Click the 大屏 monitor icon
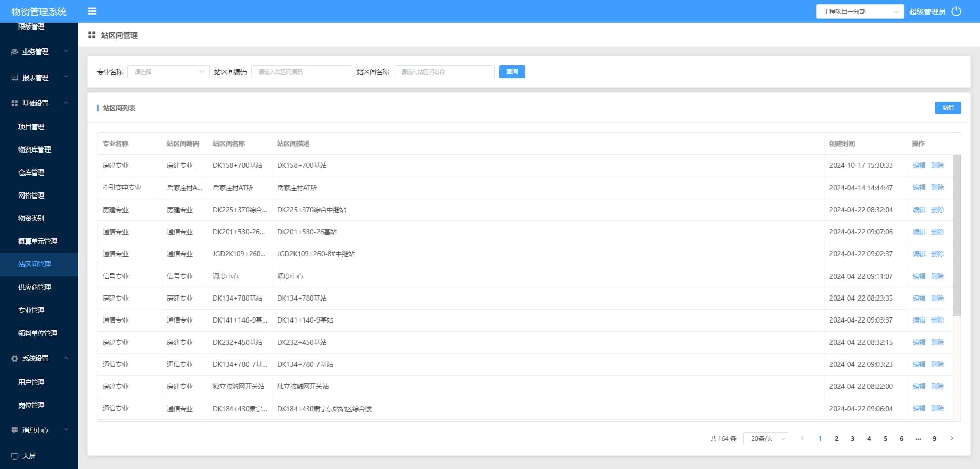980x469 pixels. coord(15,456)
